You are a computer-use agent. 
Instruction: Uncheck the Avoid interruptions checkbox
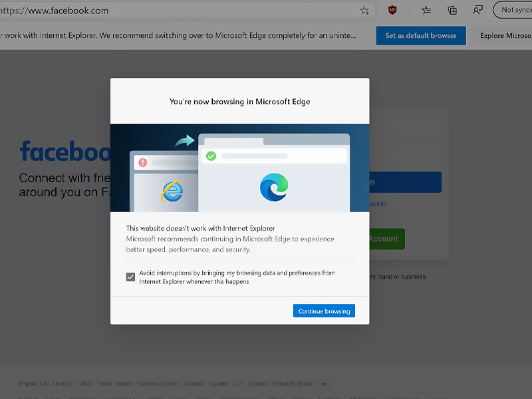[130, 277]
